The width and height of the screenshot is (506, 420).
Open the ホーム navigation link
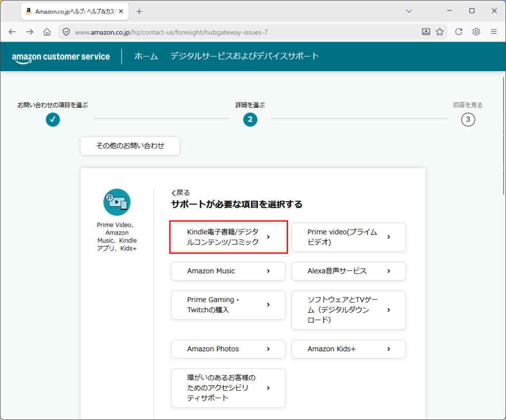pos(146,56)
